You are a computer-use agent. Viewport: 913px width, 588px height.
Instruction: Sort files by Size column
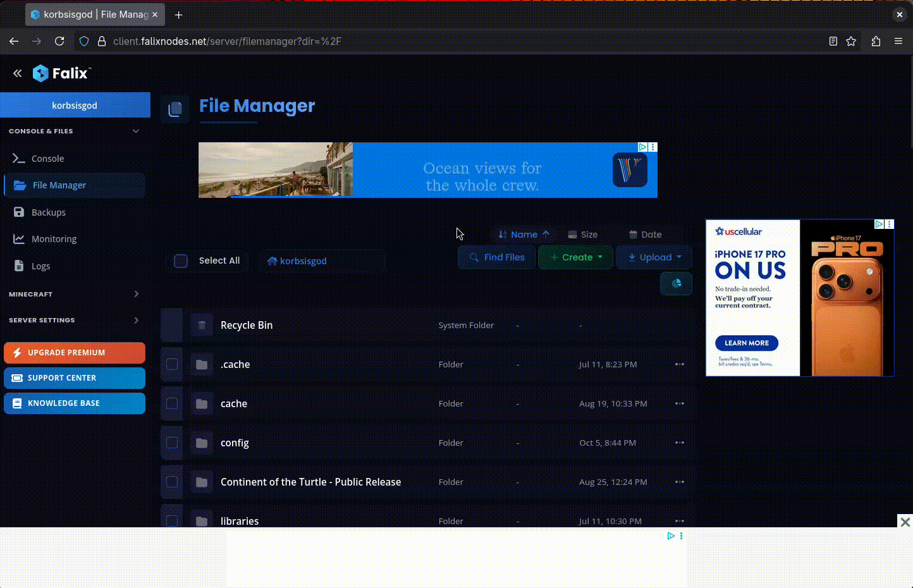(x=582, y=235)
